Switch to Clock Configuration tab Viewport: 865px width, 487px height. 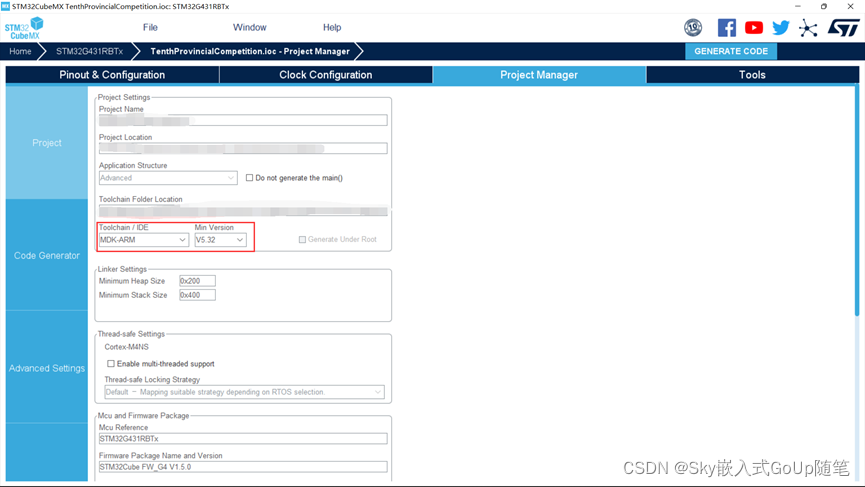click(x=325, y=75)
